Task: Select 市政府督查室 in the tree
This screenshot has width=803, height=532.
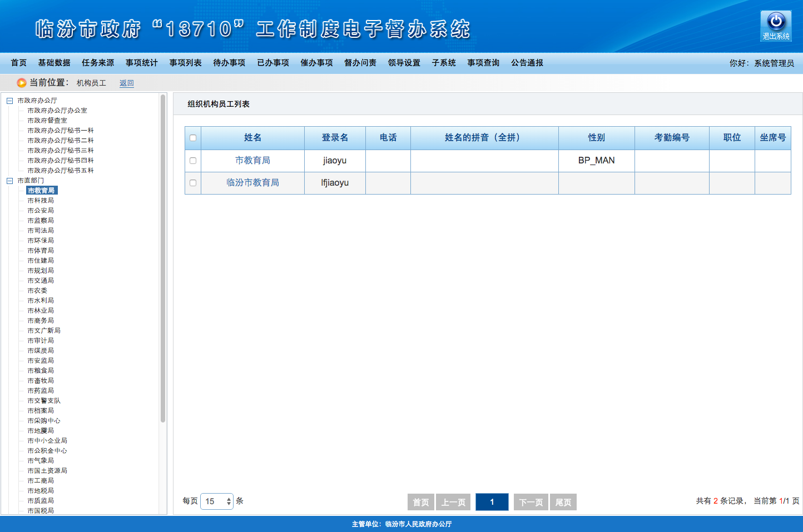Action: coord(47,121)
